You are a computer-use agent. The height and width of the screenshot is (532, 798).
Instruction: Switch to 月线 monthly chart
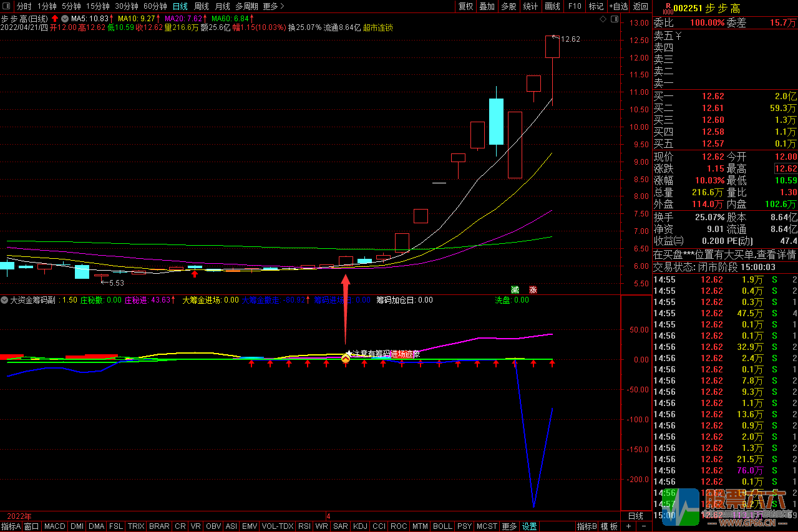click(222, 6)
